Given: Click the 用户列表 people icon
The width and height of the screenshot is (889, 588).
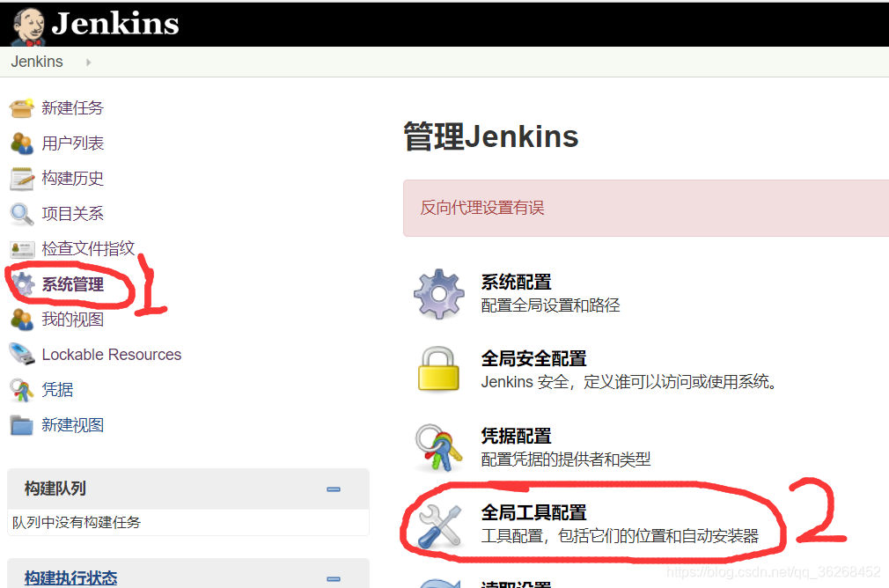Looking at the screenshot, I should [x=21, y=143].
